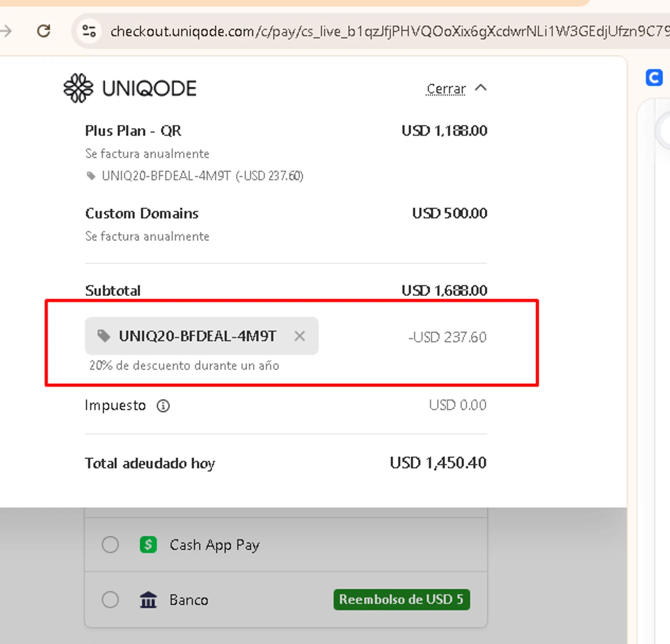Click the browser forward arrow
This screenshot has width=670, height=644.
[6, 31]
